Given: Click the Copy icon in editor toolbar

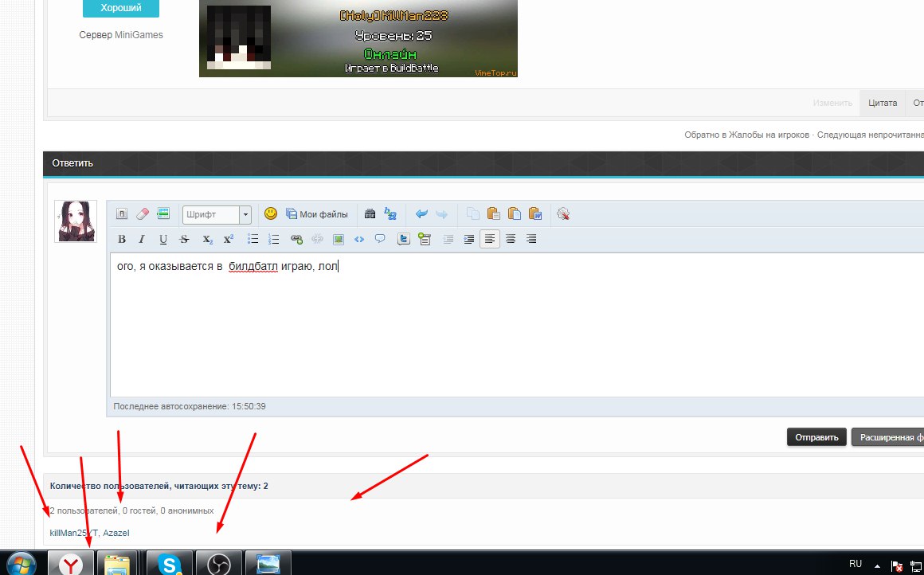Looking at the screenshot, I should (472, 213).
